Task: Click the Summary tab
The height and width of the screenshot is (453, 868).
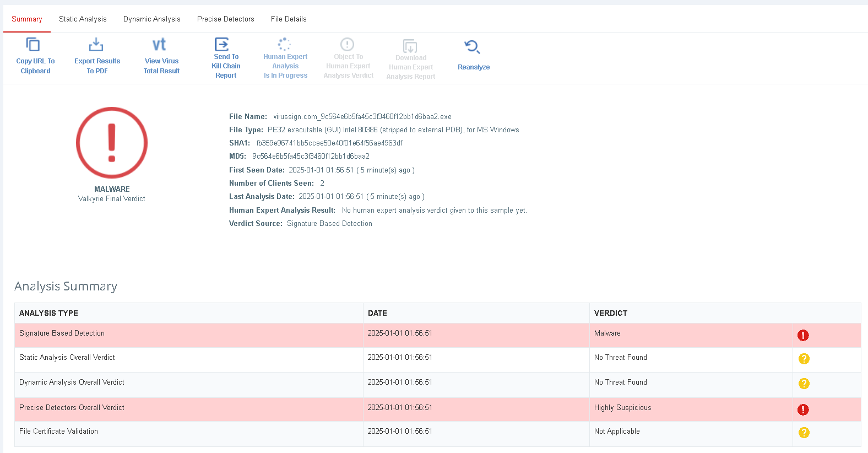Action: pos(27,19)
